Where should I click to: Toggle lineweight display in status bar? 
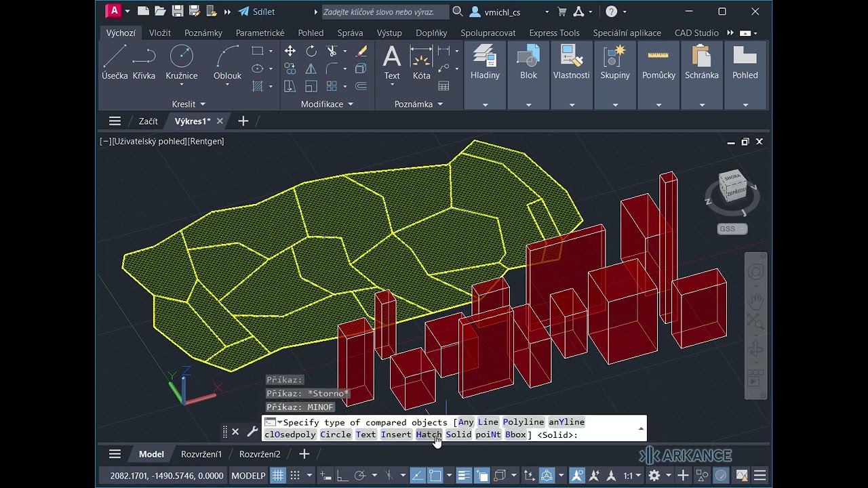click(464, 476)
